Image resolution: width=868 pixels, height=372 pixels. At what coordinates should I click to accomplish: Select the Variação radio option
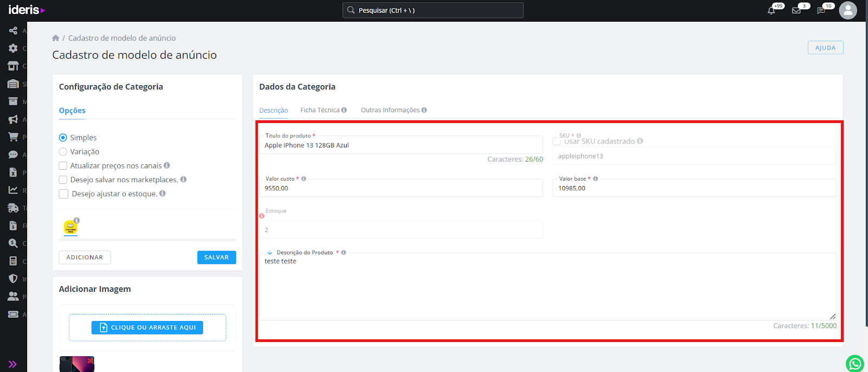63,152
